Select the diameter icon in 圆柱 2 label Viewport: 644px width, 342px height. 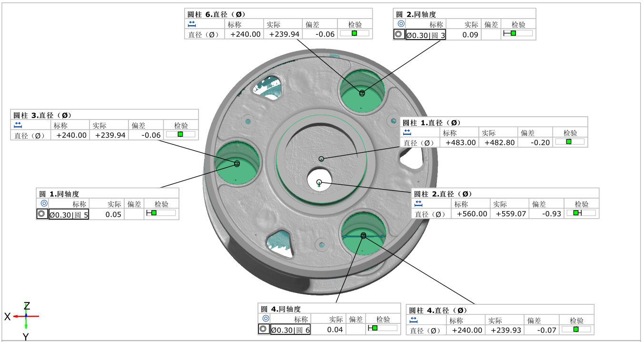tap(418, 203)
